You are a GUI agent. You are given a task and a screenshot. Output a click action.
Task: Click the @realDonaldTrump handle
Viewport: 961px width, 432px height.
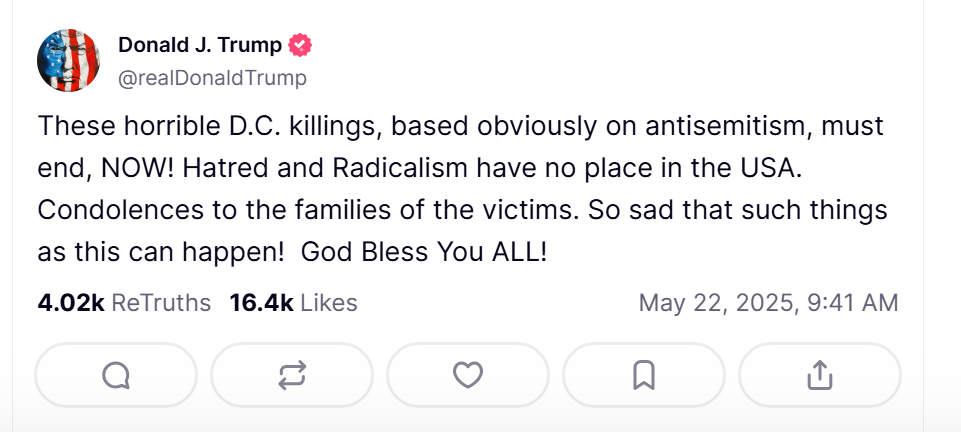[x=212, y=77]
